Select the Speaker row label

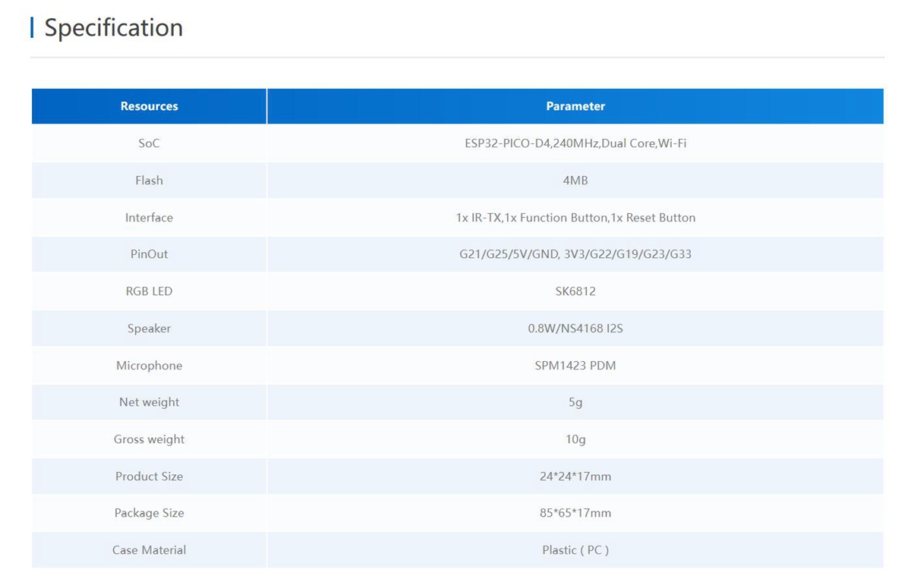[x=149, y=329]
